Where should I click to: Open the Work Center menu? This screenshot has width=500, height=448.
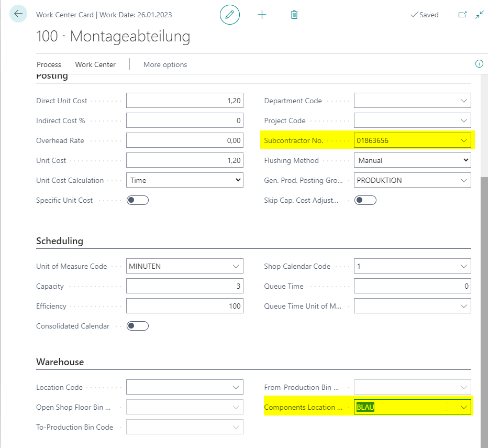coord(95,64)
